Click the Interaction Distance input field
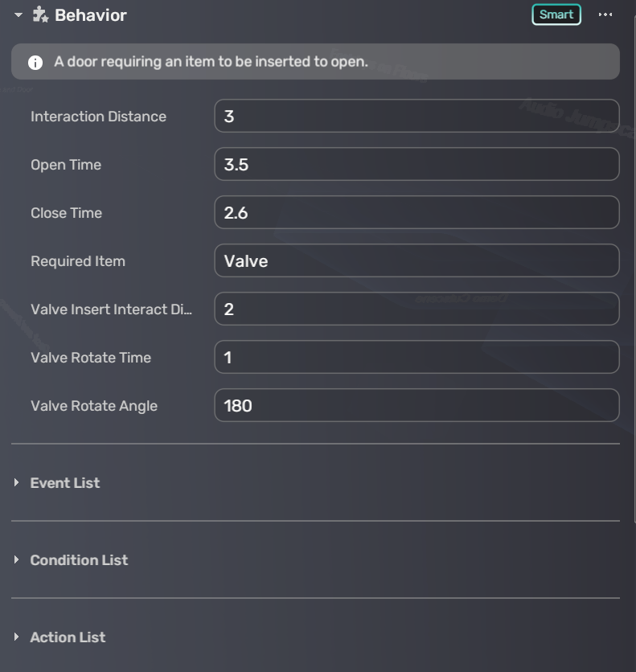The height and width of the screenshot is (672, 636). 416,117
